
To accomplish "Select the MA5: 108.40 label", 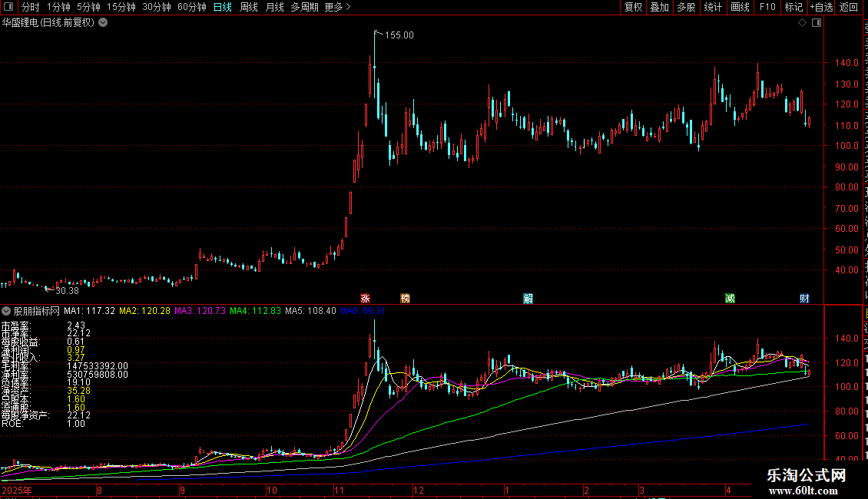I will tap(310, 311).
